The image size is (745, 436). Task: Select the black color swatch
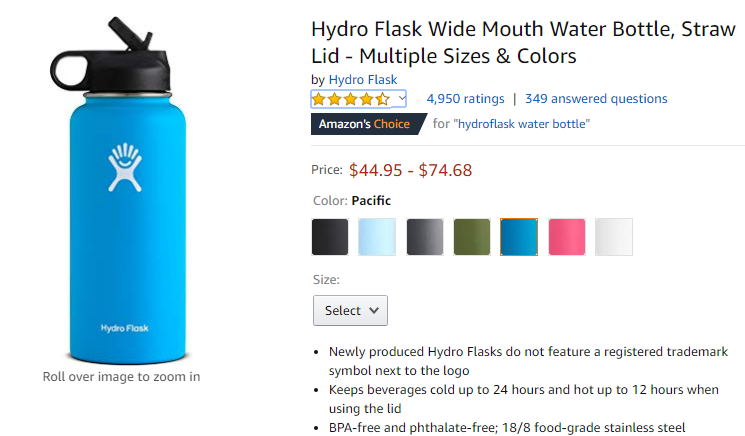[330, 237]
